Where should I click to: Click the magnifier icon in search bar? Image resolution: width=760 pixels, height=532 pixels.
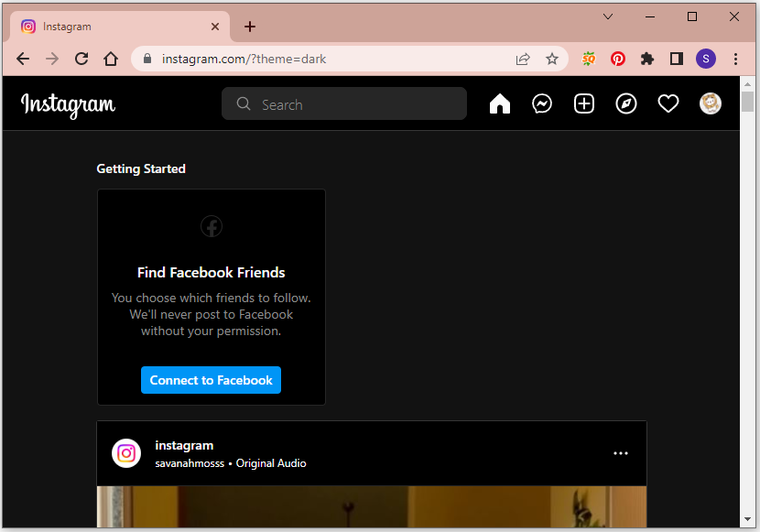(x=244, y=103)
